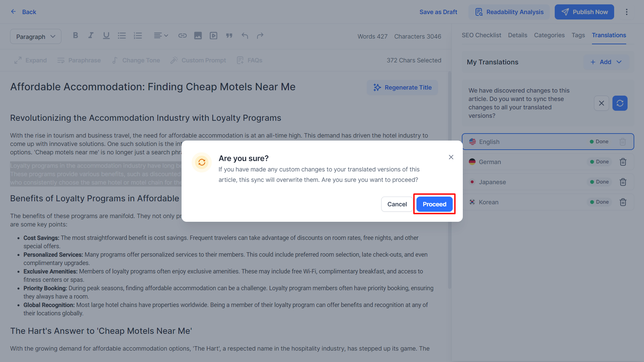Click the Paraphrase tool
The height and width of the screenshot is (362, 644).
pyautogui.click(x=79, y=60)
